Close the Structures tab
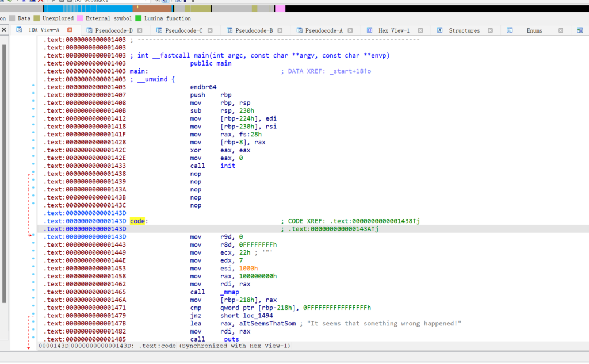Viewport: 589px width, 364px height. 491,30
